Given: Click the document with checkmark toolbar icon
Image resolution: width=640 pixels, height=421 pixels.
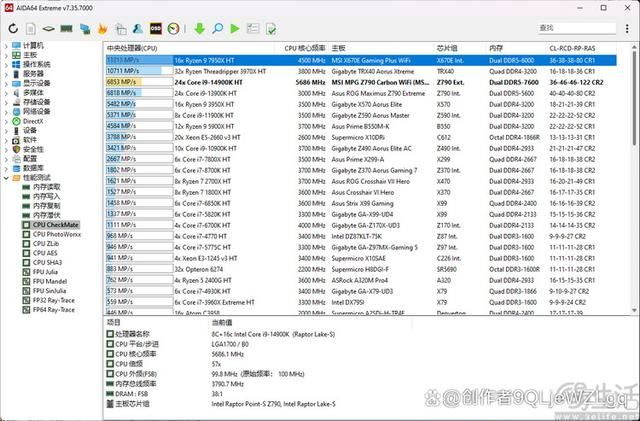Looking at the screenshot, I should 271,29.
